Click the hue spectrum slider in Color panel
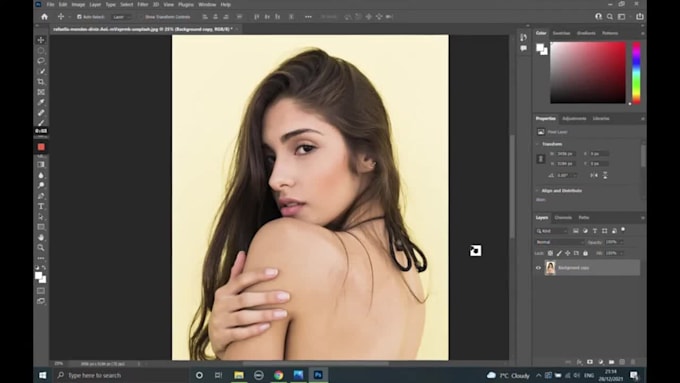 (x=636, y=73)
